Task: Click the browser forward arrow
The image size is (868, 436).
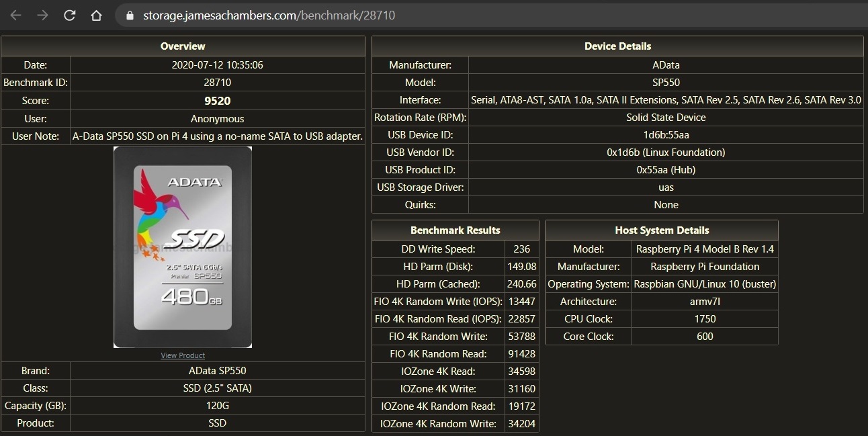Action: coord(42,15)
